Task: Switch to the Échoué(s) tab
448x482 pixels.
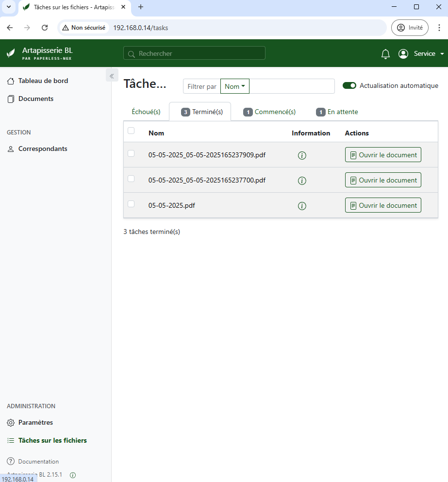Action: [146, 112]
